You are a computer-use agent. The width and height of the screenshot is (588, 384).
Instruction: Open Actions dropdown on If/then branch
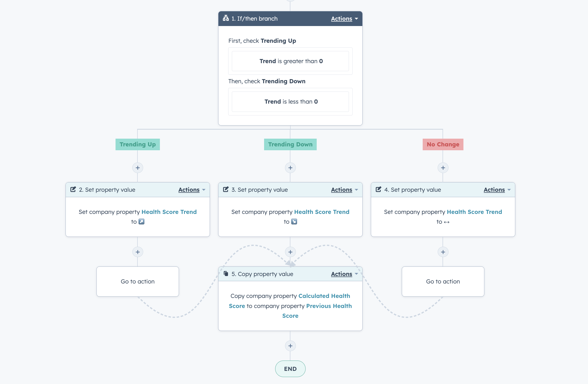click(345, 19)
